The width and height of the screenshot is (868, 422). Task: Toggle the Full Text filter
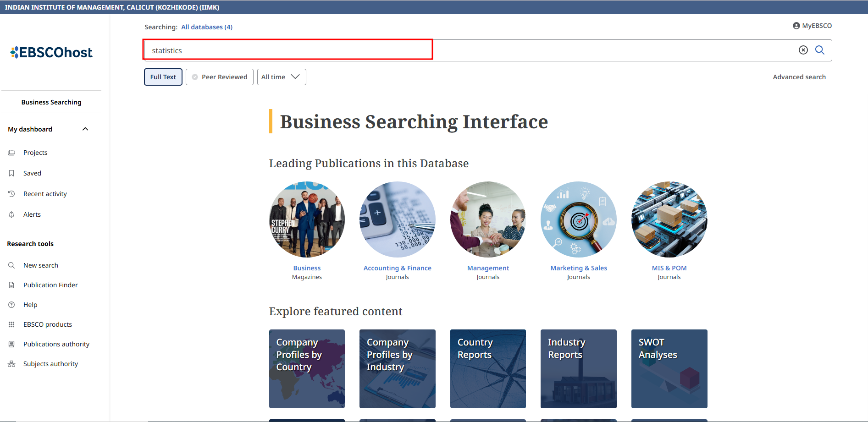click(x=163, y=77)
